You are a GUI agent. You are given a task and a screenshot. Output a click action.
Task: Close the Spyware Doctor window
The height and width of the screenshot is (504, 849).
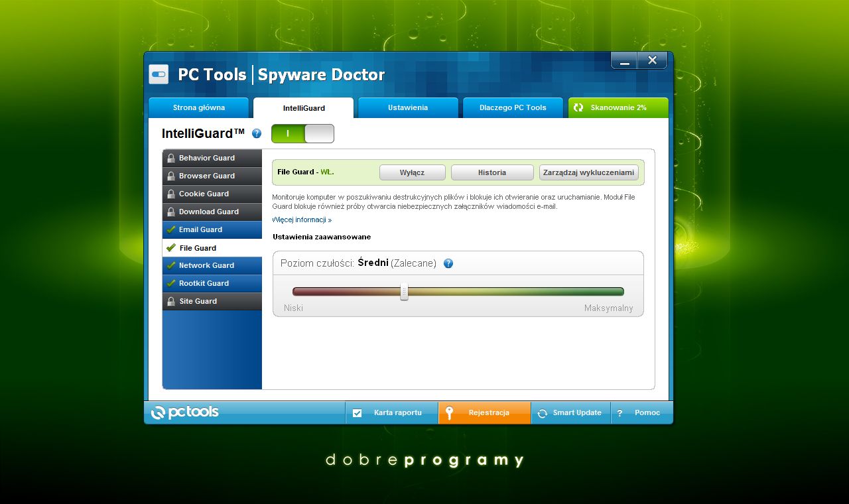(x=652, y=60)
